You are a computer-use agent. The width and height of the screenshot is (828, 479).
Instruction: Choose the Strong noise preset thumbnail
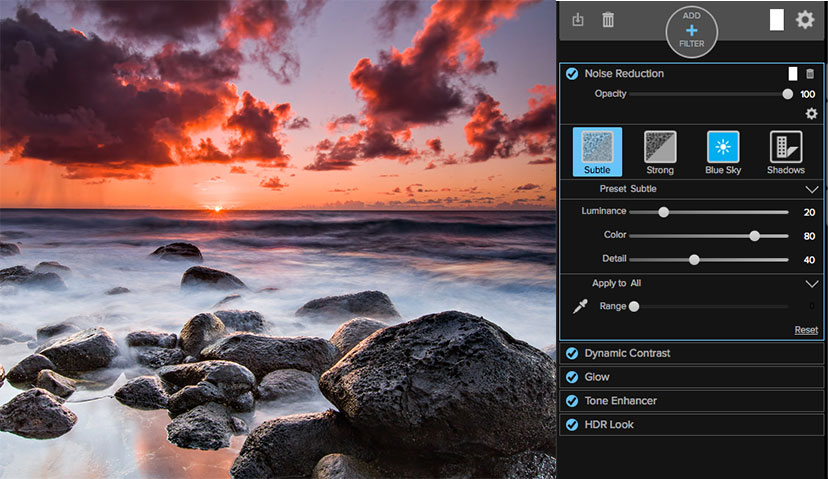click(x=660, y=147)
